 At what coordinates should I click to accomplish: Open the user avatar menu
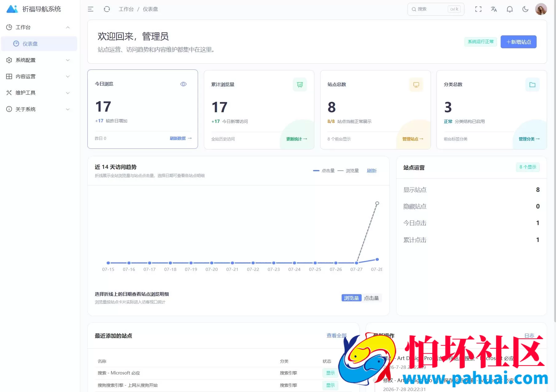pyautogui.click(x=541, y=9)
